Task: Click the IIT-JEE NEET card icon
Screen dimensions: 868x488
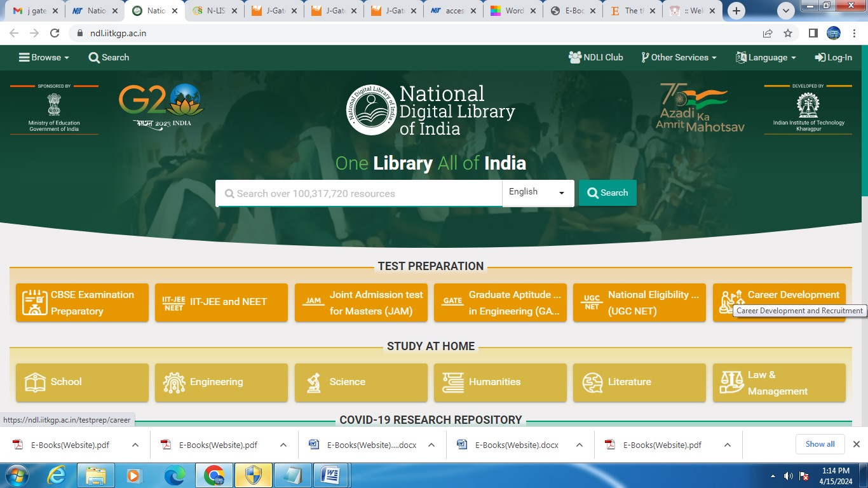Action: (173, 302)
